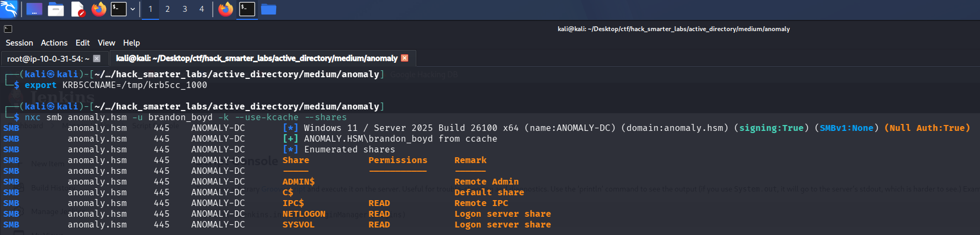Screen dimensions: 980x235
Task: Focus the blue folder window in taskbar
Action: coord(269,9)
